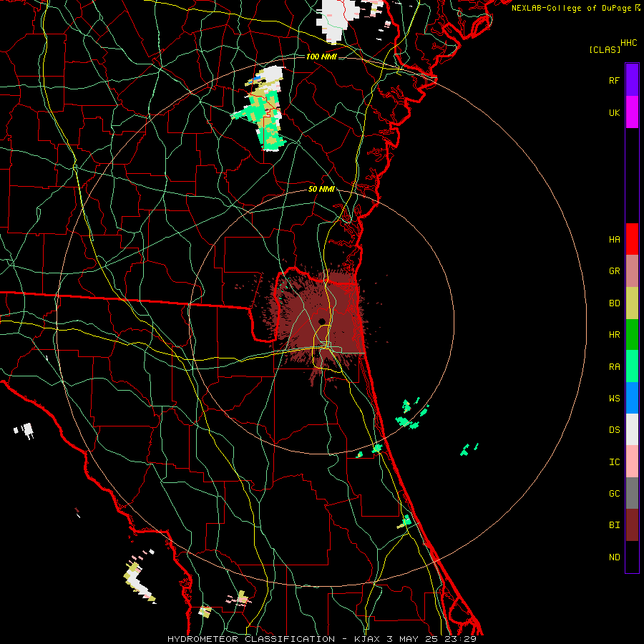Image resolution: width=644 pixels, height=644 pixels.
Task: Click the magenta UK color swatch
Action: 632,112
